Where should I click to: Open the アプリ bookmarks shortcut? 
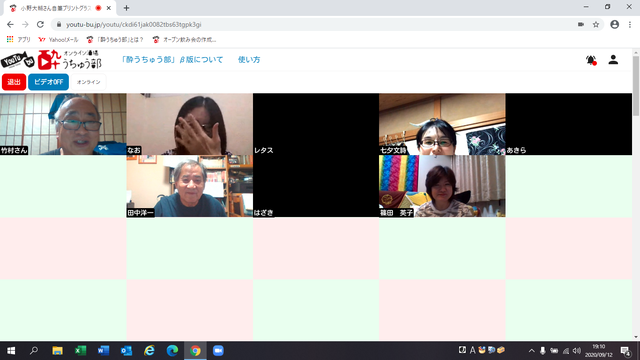(x=19, y=40)
